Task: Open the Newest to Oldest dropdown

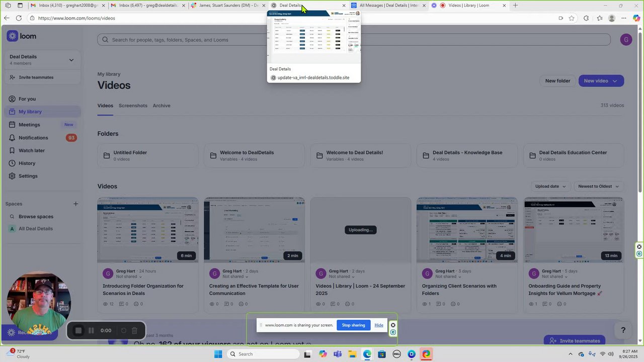Action: pos(598,187)
